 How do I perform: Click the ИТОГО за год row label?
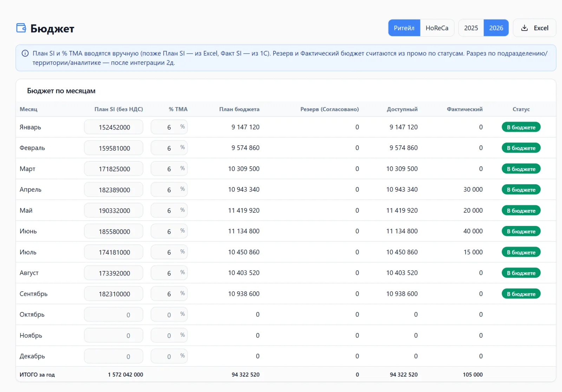(x=37, y=374)
